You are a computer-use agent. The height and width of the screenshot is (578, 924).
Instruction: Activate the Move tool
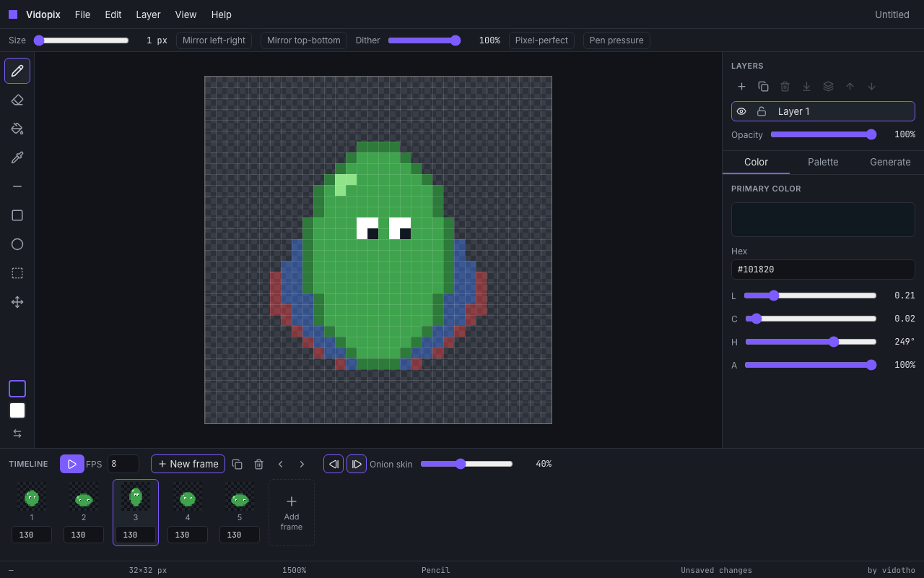click(17, 302)
